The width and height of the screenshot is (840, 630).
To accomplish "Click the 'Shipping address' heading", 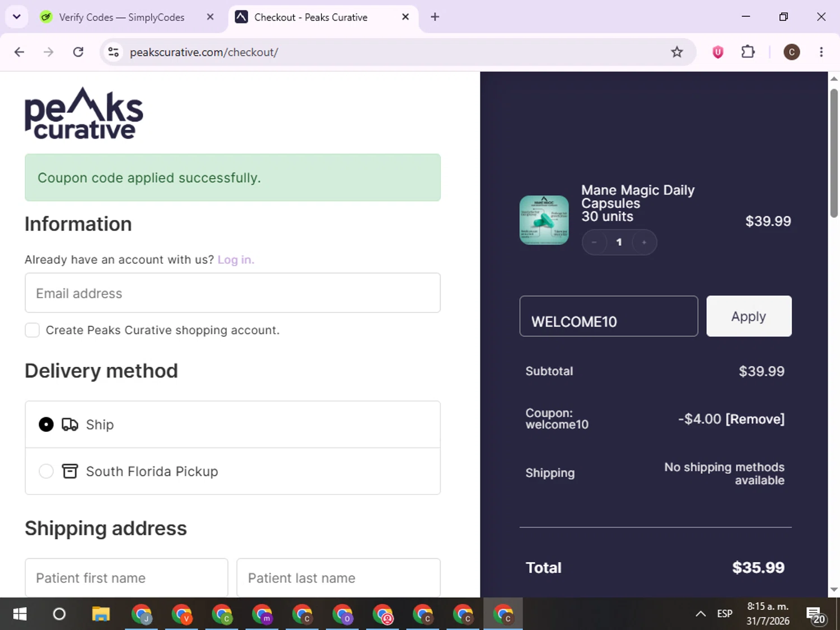I will tap(106, 528).
